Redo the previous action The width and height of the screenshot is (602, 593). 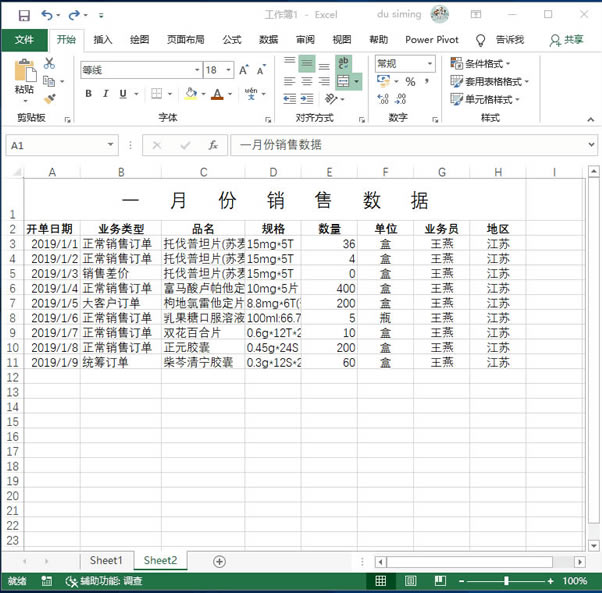point(74,15)
